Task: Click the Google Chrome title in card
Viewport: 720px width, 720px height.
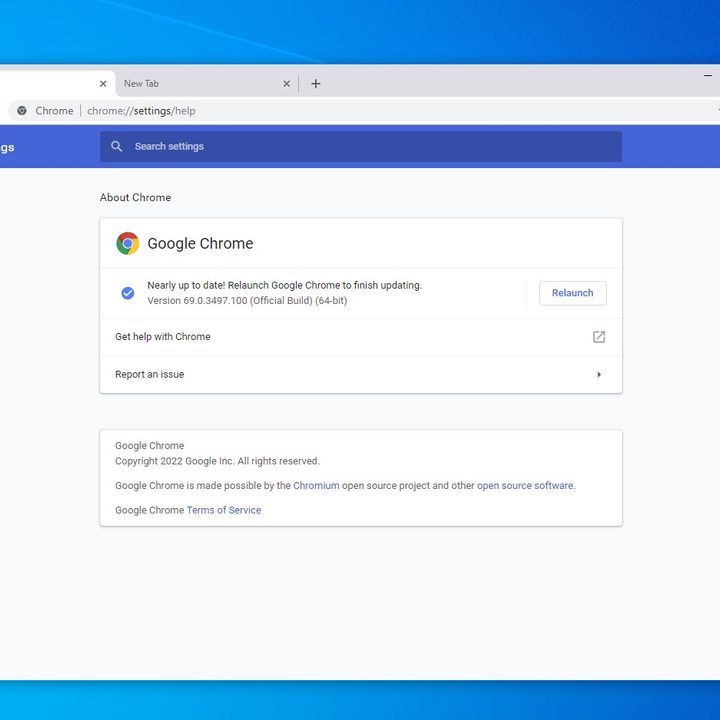Action: (200, 243)
